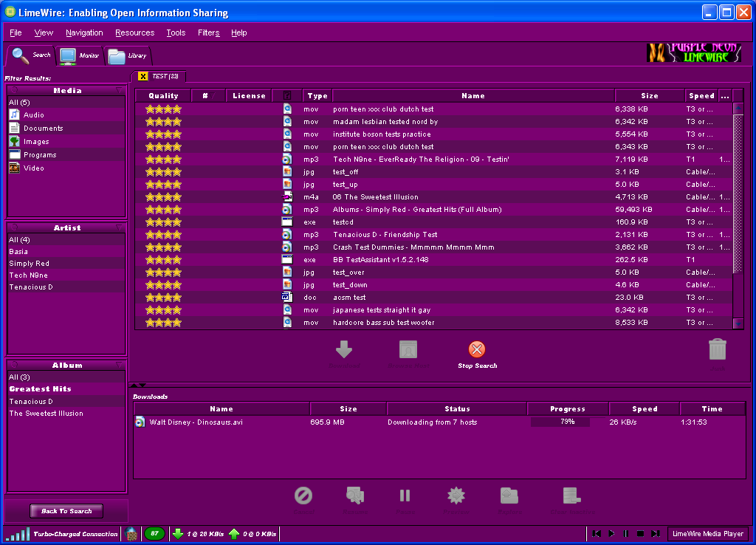Click the m4a icon for Sweetest Illusion
The width and height of the screenshot is (756, 545).
tap(287, 196)
